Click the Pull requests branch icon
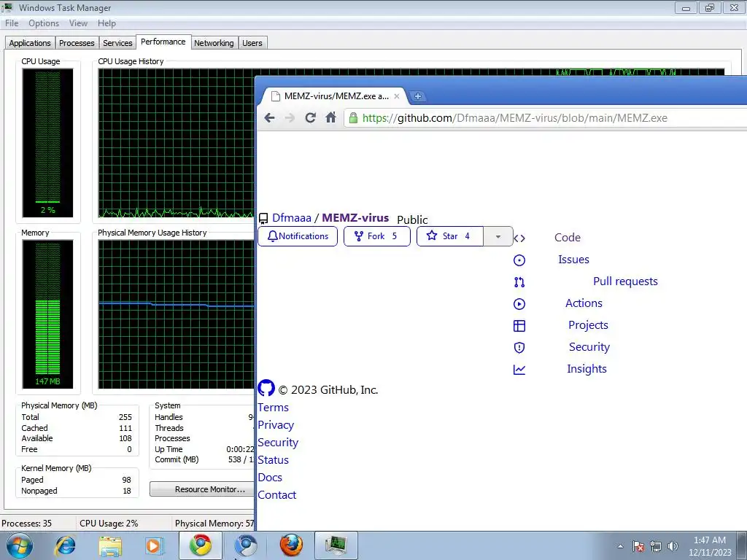 click(x=519, y=282)
